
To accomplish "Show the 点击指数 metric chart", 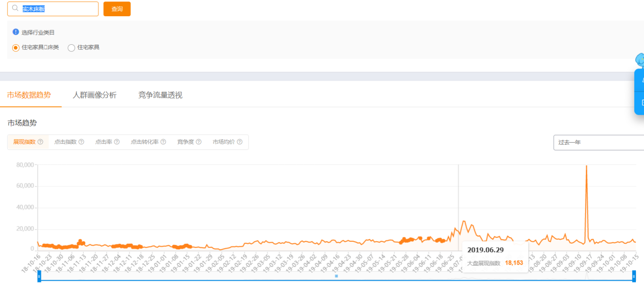I will 65,142.
